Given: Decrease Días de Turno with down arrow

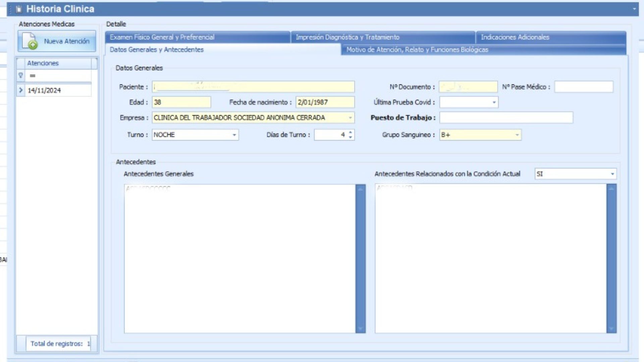Looking at the screenshot, I should click(351, 137).
